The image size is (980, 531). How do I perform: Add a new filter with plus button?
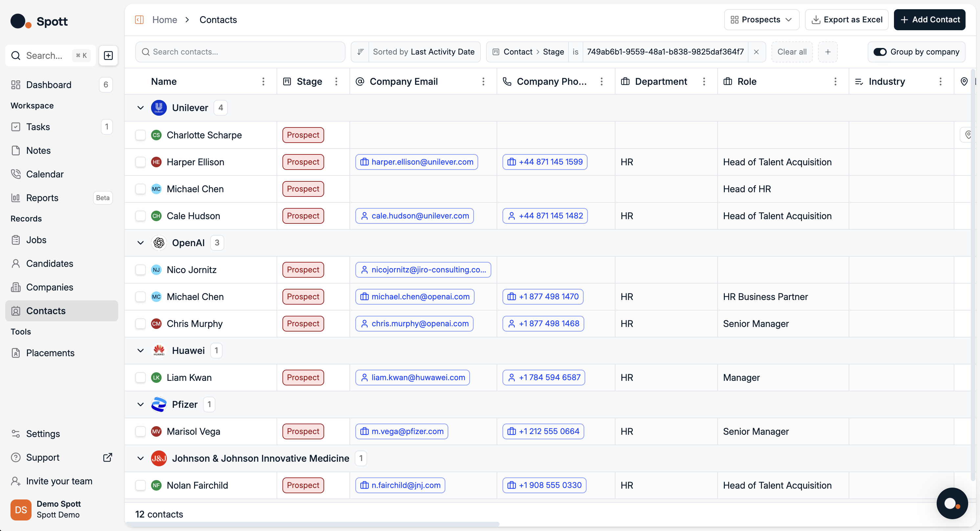click(828, 52)
